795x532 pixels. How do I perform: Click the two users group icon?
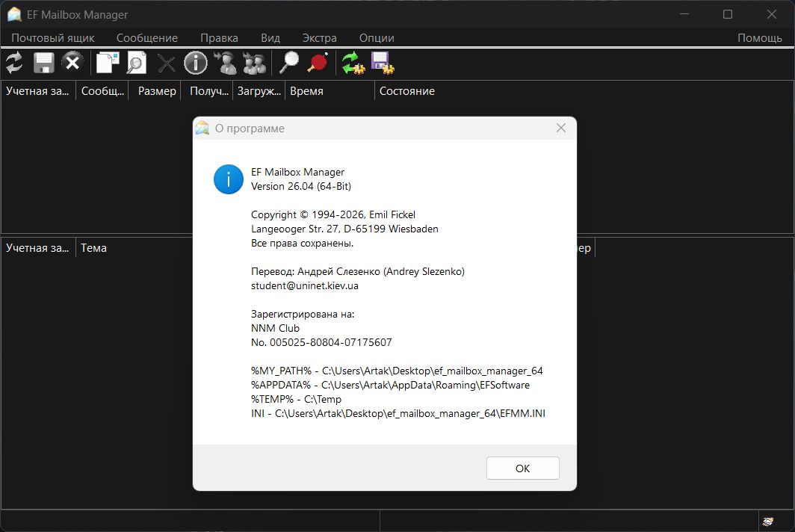point(254,63)
